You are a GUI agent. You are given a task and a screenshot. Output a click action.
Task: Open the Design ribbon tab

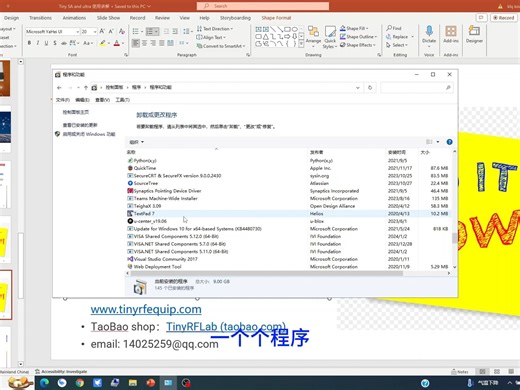[11, 18]
